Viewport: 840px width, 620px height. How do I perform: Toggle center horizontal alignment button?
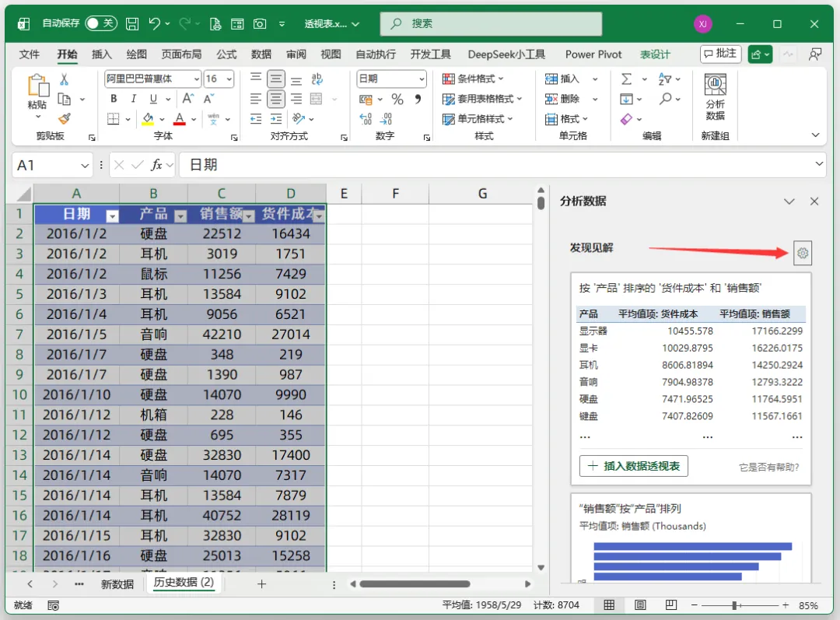click(276, 99)
